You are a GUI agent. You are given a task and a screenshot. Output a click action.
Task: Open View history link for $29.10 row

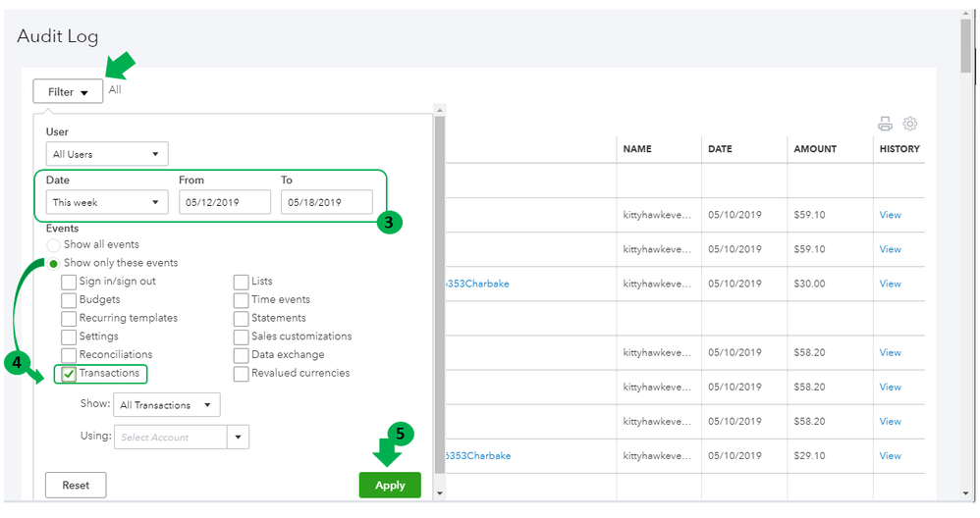[890, 455]
